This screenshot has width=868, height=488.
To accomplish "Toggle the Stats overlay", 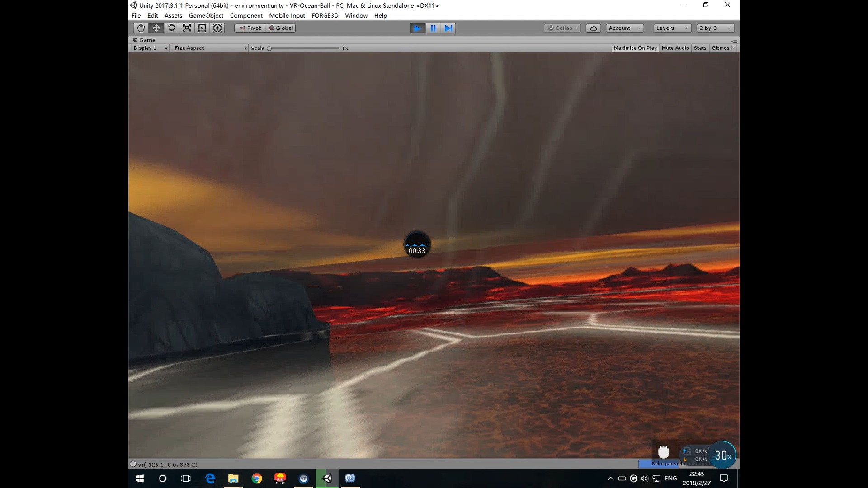I will [700, 48].
